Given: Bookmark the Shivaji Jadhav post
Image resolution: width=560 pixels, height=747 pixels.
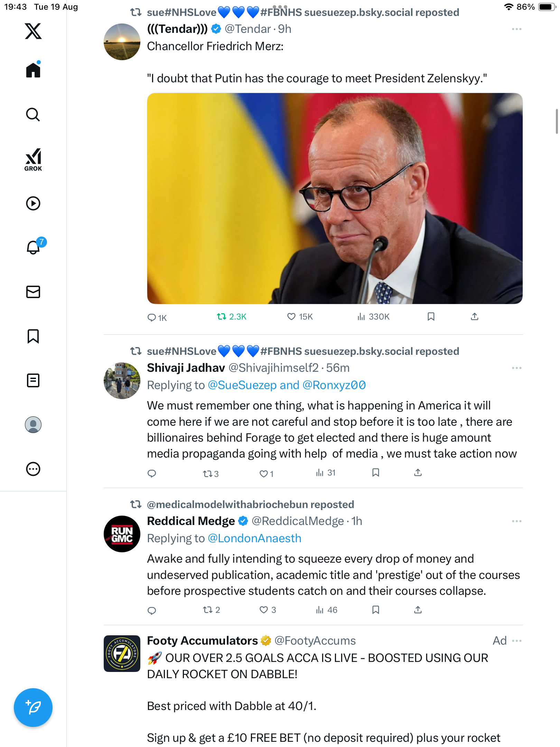Looking at the screenshot, I should click(x=376, y=473).
